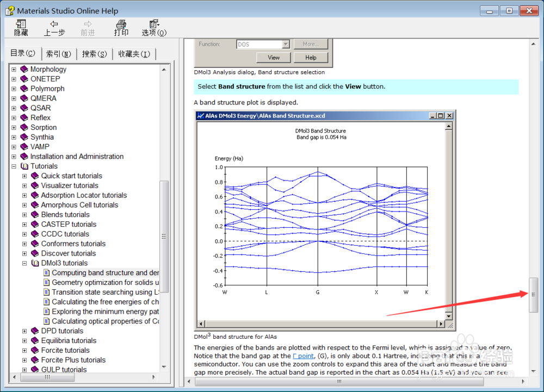This screenshot has height=392, width=544.
Task: Expand the Equilibria tutorials node
Action: (x=24, y=341)
